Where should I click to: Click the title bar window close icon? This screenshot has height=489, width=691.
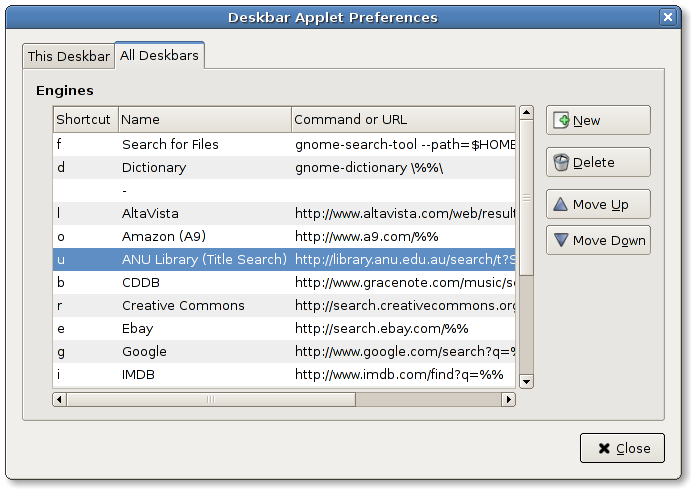(x=668, y=17)
